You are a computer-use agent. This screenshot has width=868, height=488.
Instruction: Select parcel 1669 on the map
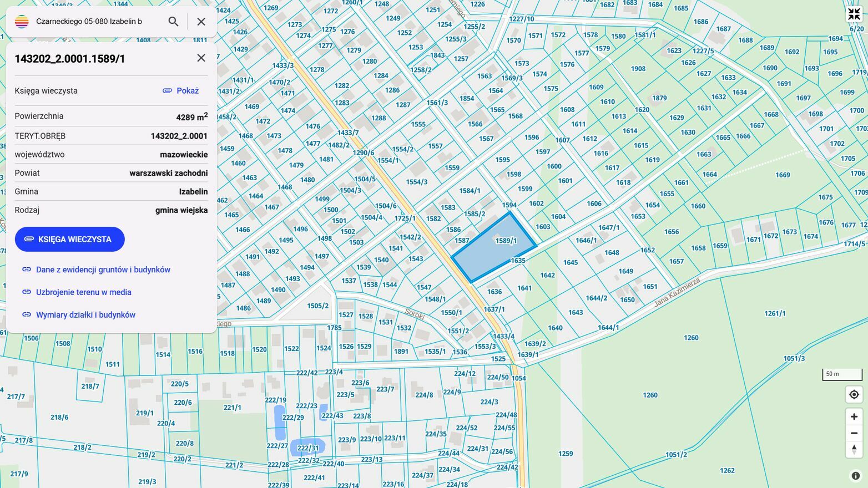click(783, 175)
